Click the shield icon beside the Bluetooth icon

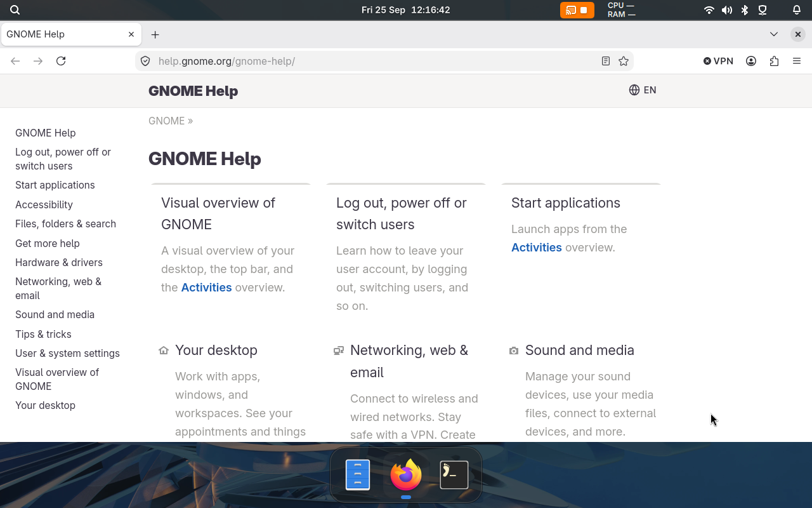[763, 10]
